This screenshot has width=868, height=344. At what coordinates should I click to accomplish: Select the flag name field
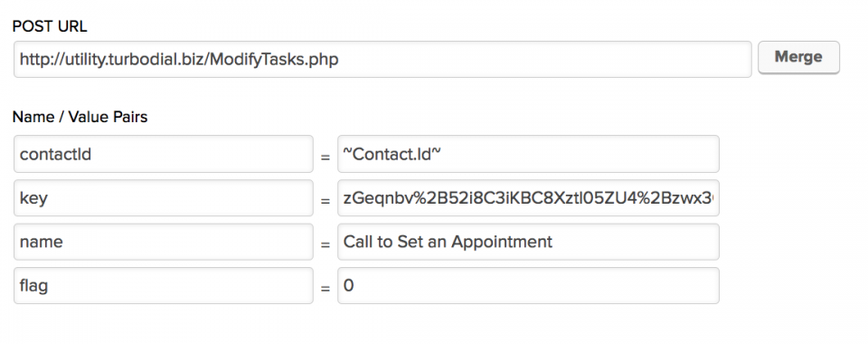164,285
